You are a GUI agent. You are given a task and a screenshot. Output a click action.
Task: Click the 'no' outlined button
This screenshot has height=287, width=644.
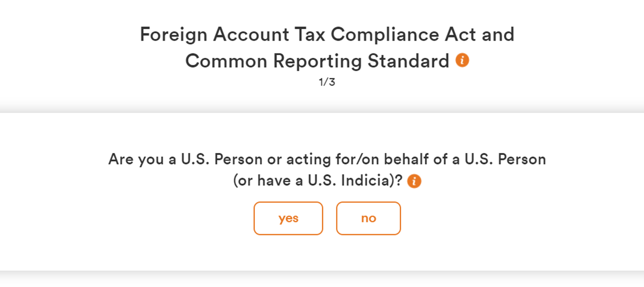coord(368,218)
